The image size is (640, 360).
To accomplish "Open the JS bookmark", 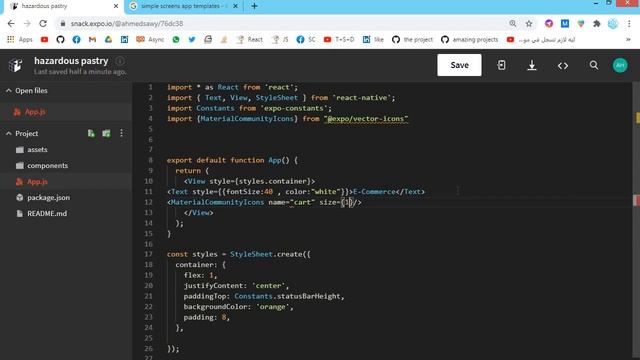I will [x=280, y=40].
